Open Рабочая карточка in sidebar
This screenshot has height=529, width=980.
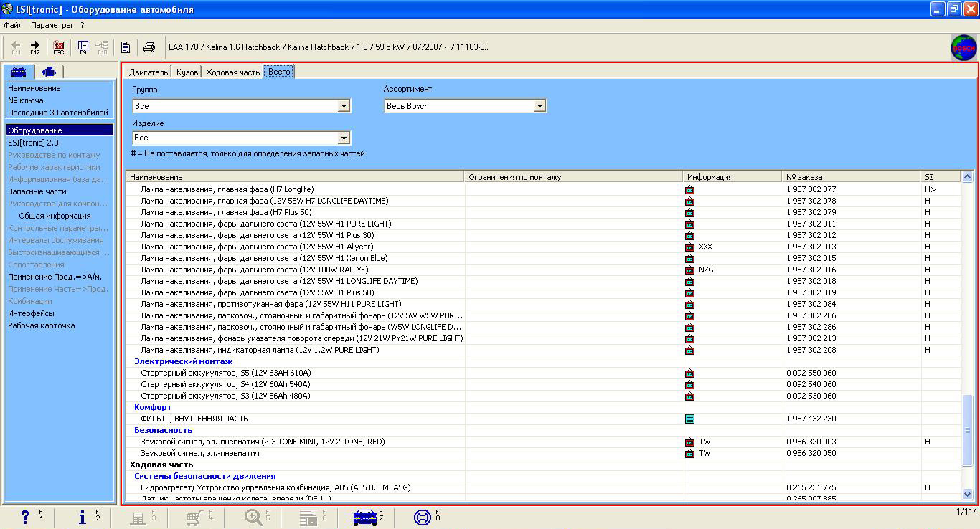point(42,325)
